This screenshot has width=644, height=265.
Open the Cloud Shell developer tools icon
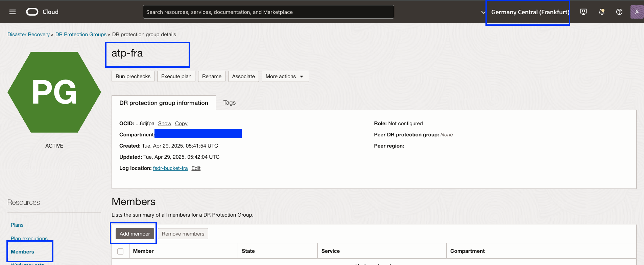tap(583, 12)
